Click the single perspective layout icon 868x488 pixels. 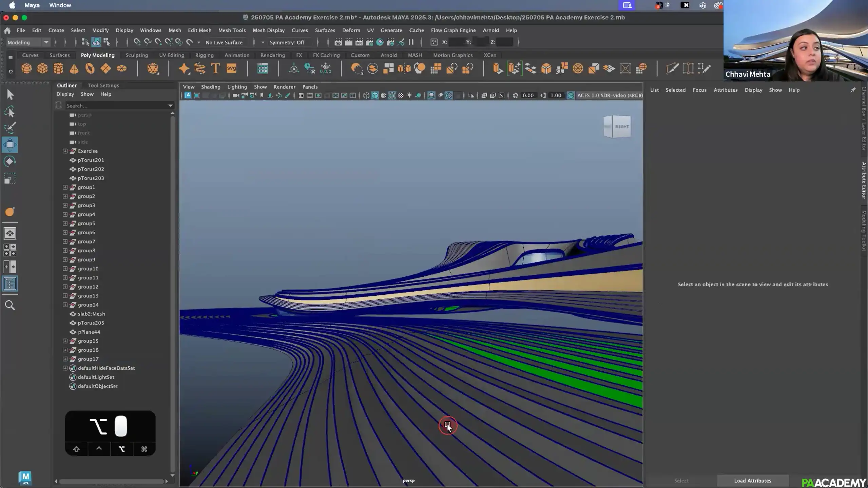tap(10, 233)
